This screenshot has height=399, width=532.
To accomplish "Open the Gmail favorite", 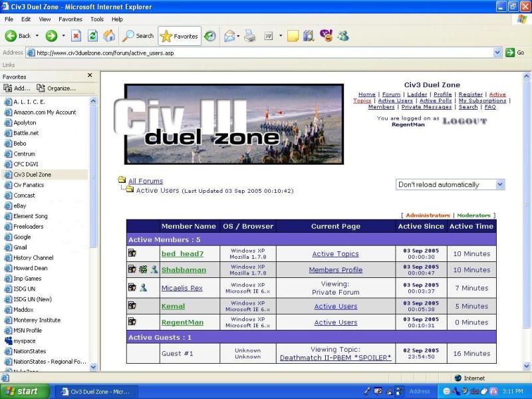I will [20, 247].
